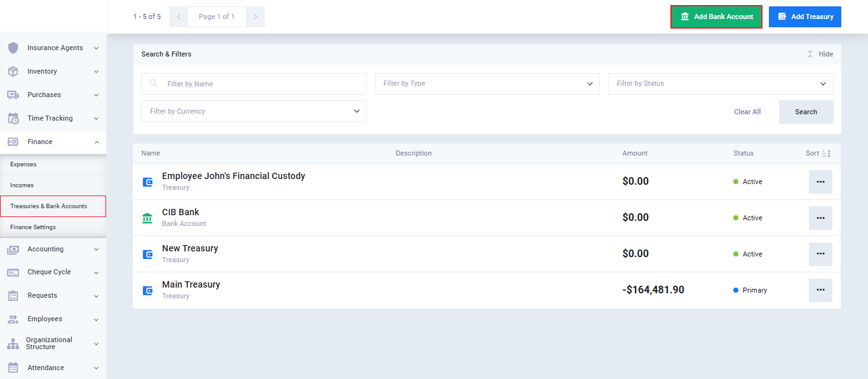Screen dimensions: 868x379
Task: Expand the Inventory menu chevron
Action: [x=96, y=71]
